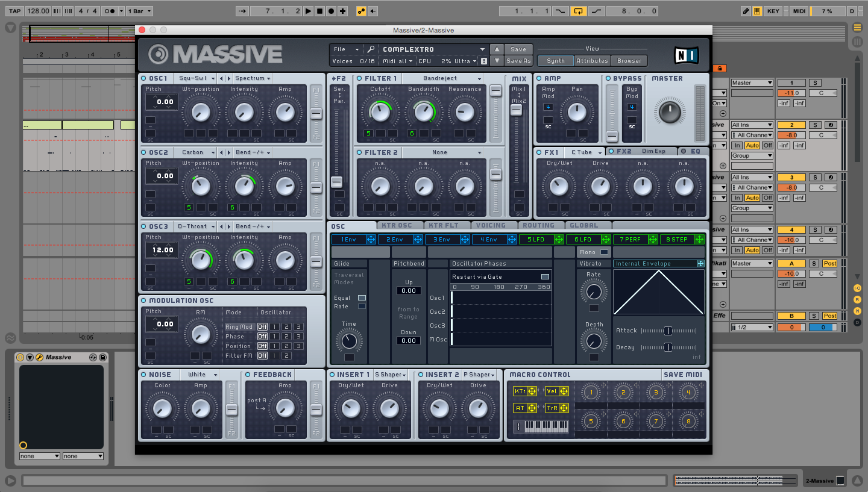Click the AT macro drag handle
The height and width of the screenshot is (492, 868).
click(532, 408)
